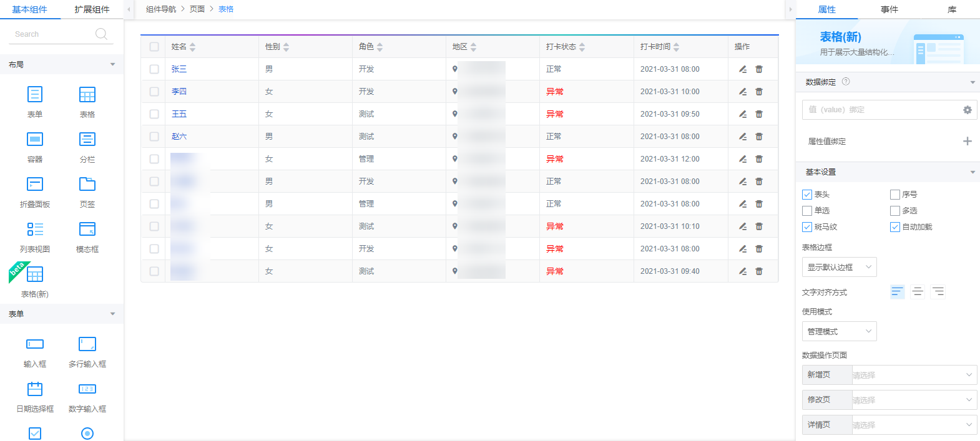The height and width of the screenshot is (441, 980).
Task: Choose the 页签 tabs component
Action: (87, 185)
